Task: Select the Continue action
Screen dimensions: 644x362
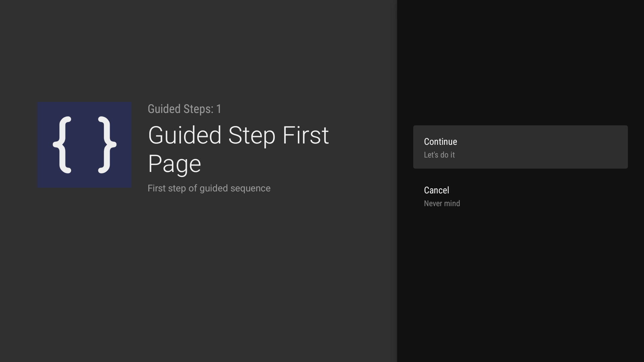Action: coord(520,147)
